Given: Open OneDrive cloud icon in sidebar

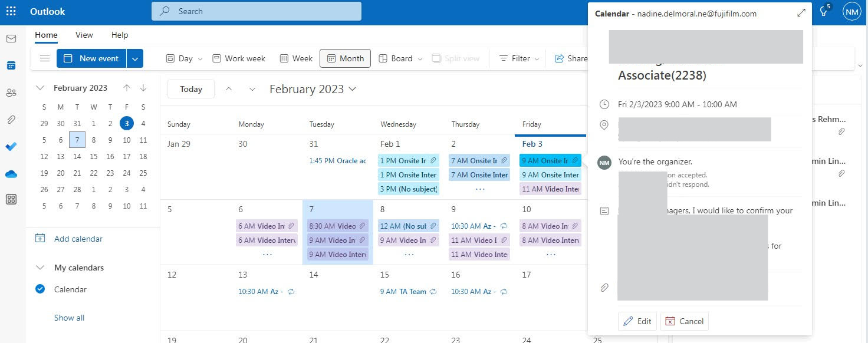Looking at the screenshot, I should [x=11, y=174].
